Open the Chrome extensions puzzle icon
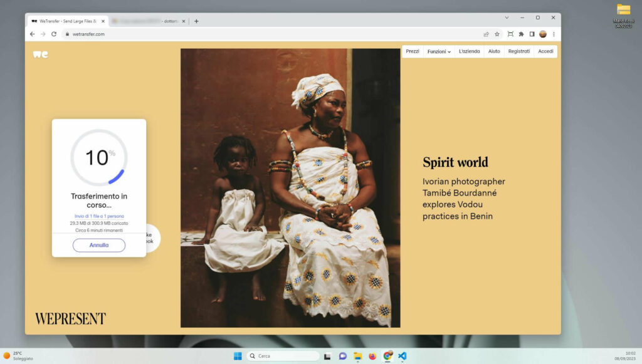This screenshot has width=642, height=364. pyautogui.click(x=521, y=34)
